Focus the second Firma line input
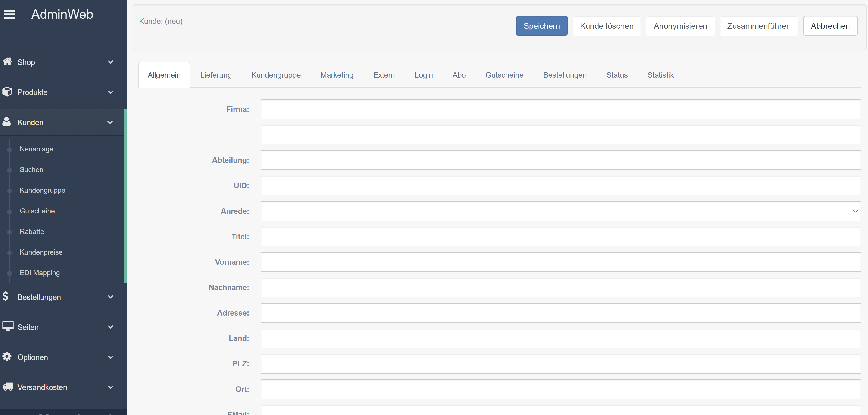The image size is (868, 415). (x=561, y=135)
